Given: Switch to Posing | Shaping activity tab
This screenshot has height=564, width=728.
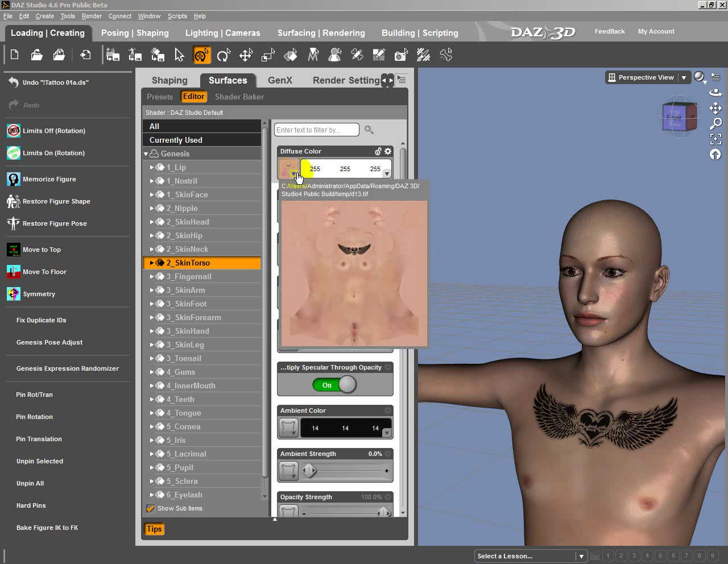Looking at the screenshot, I should [x=135, y=33].
